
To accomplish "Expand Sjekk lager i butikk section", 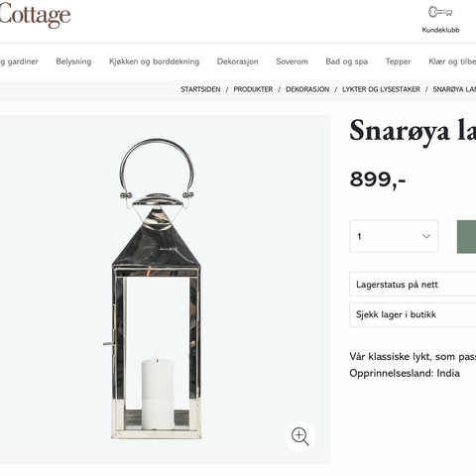I will (x=413, y=314).
